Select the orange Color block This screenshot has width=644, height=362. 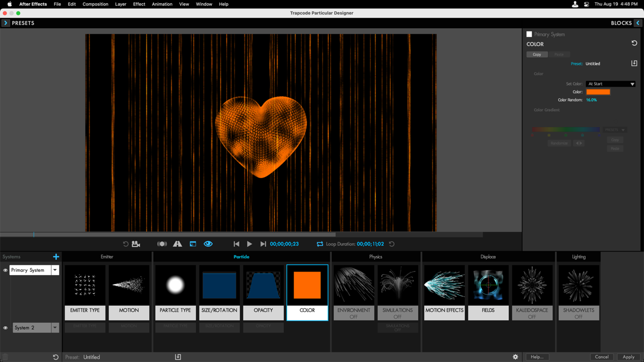click(x=307, y=293)
